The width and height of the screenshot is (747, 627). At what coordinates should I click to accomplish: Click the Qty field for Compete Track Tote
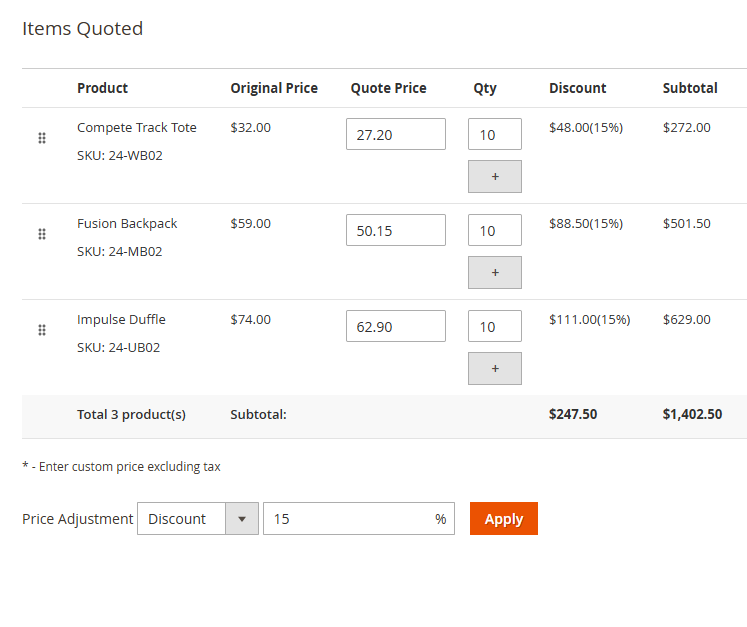495,134
